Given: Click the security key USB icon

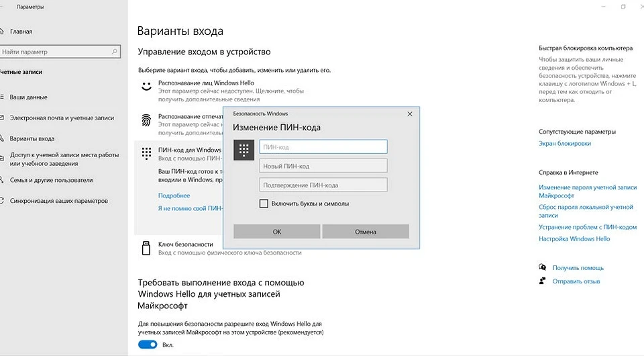Looking at the screenshot, I should point(146,248).
